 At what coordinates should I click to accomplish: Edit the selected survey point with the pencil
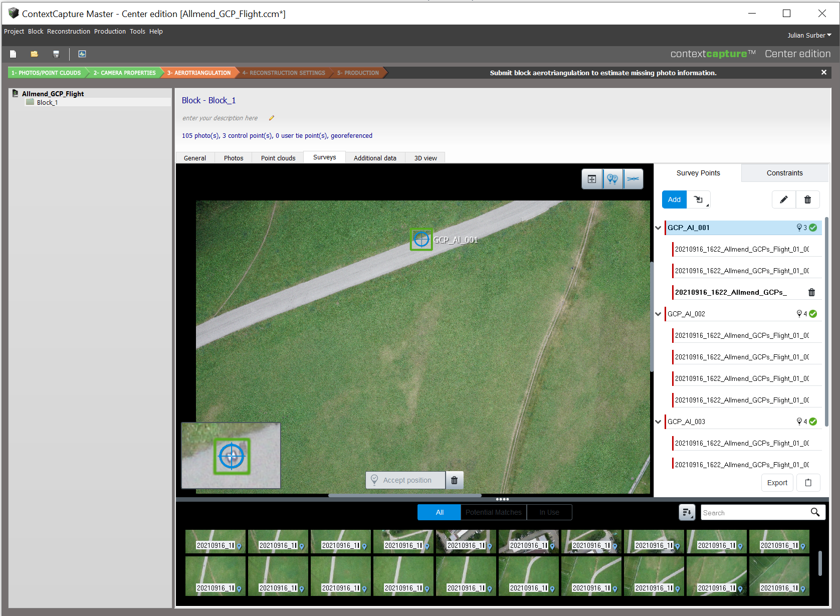(783, 199)
